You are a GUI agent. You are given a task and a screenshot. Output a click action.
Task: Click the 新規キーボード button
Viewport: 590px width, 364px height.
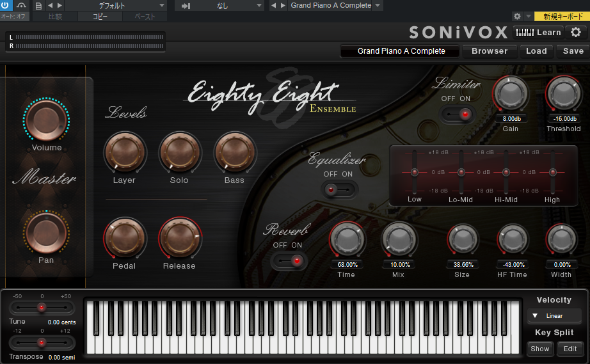pyautogui.click(x=563, y=16)
